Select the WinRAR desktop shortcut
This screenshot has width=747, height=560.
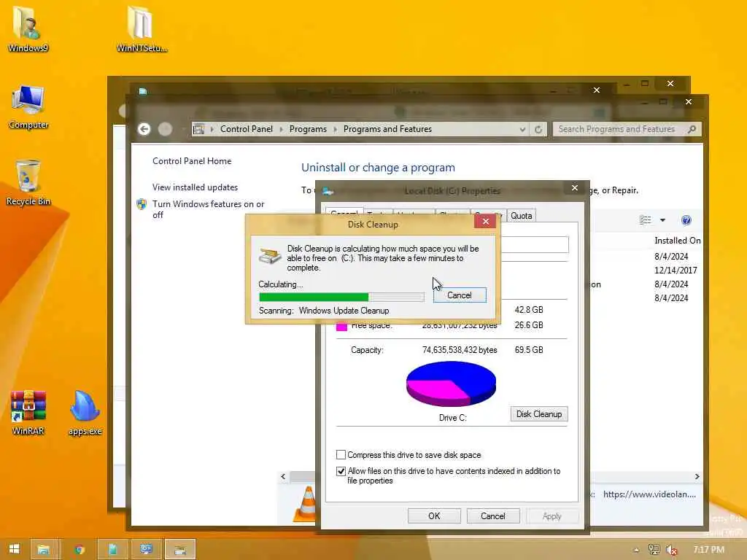(28, 413)
